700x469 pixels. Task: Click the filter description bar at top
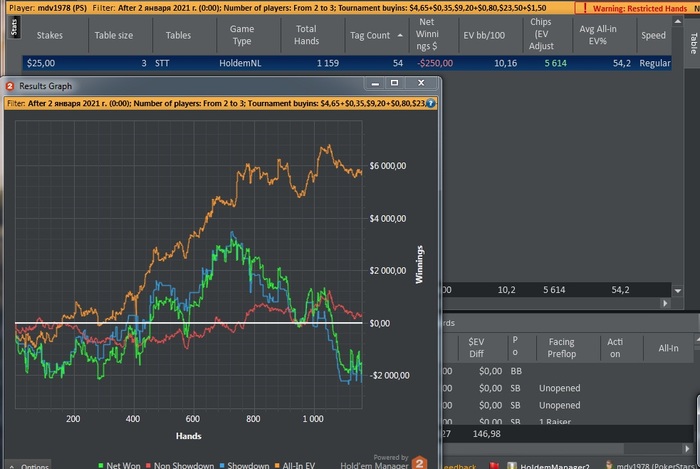(290, 8)
